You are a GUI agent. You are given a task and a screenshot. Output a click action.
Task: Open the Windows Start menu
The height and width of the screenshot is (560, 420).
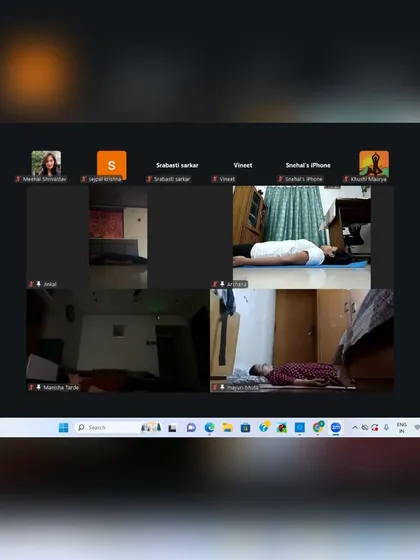tap(63, 428)
